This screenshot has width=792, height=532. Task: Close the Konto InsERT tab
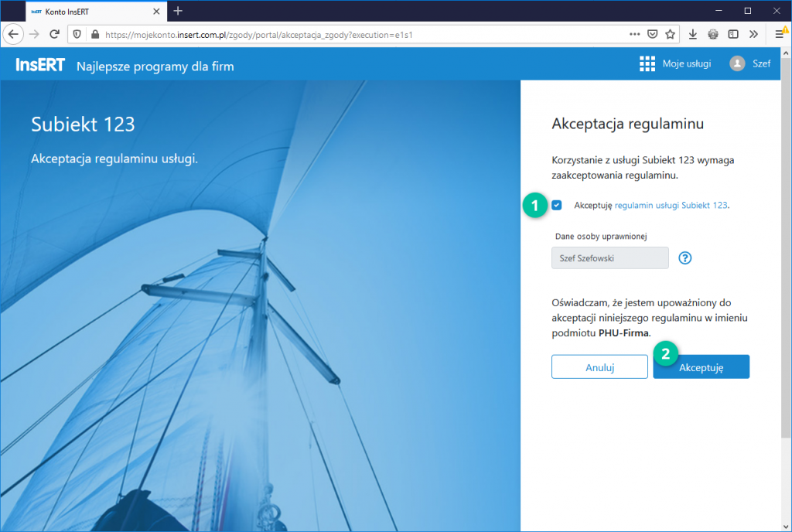coord(156,11)
